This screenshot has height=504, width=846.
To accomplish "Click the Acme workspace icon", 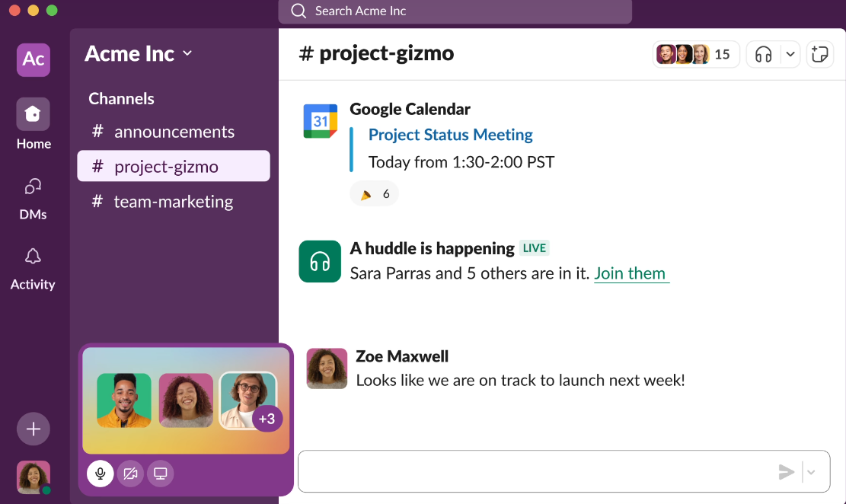I will (x=34, y=59).
